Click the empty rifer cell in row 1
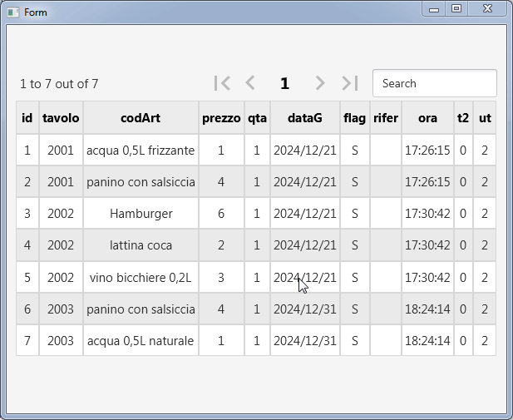513x420 pixels. [x=386, y=151]
